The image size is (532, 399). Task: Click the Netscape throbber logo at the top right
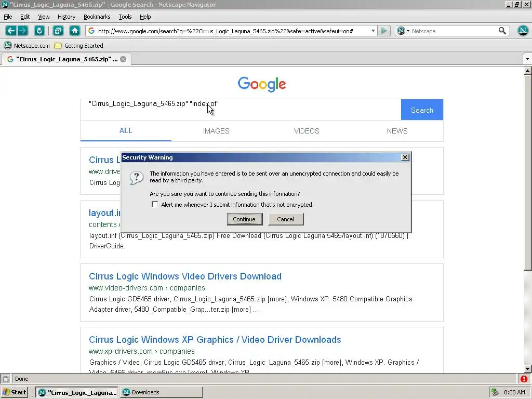(523, 31)
